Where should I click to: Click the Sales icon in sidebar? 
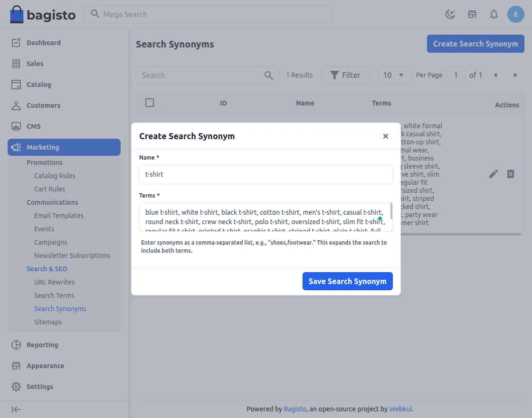pos(16,64)
